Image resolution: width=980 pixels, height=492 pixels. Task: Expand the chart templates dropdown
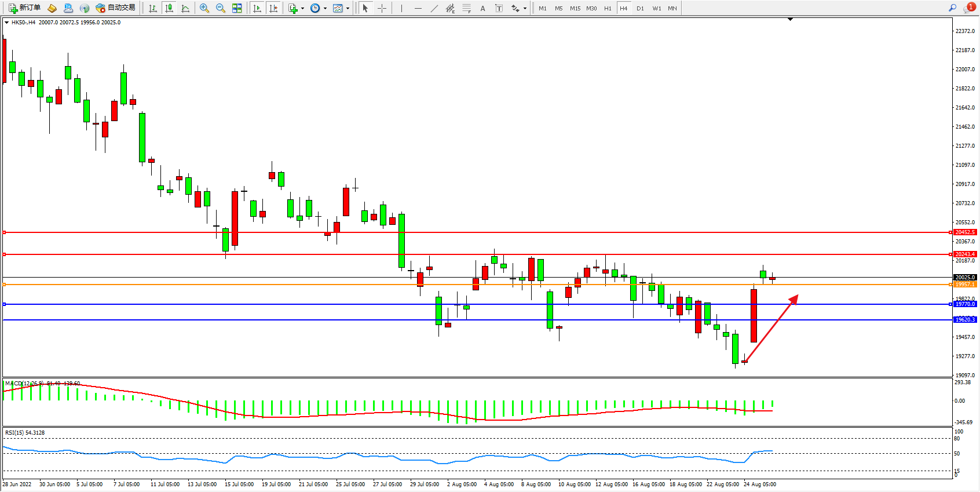click(348, 8)
